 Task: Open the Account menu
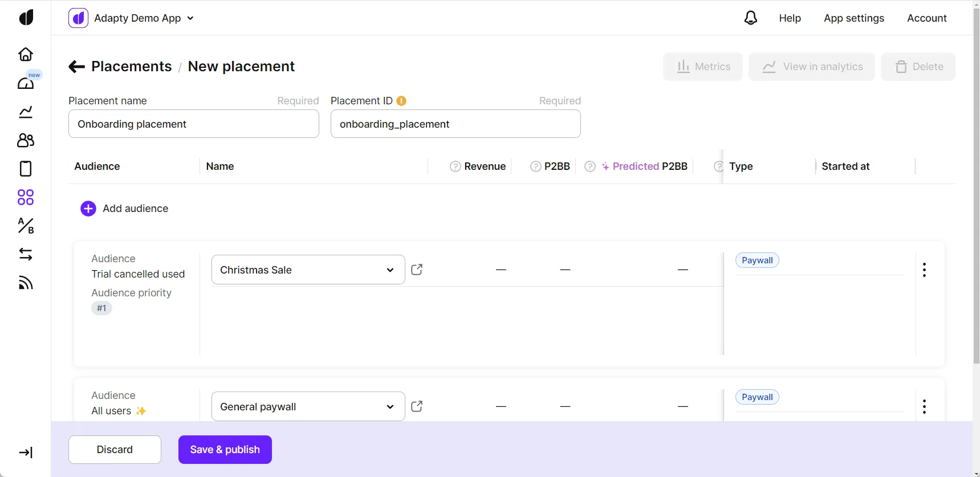click(926, 18)
